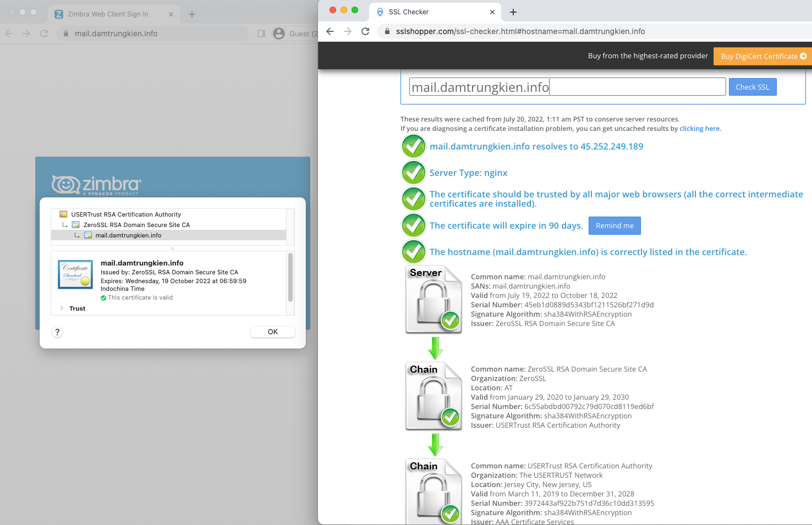The height and width of the screenshot is (525, 812).
Task: Click green checkmark beside expire in 90 days
Action: (x=414, y=225)
